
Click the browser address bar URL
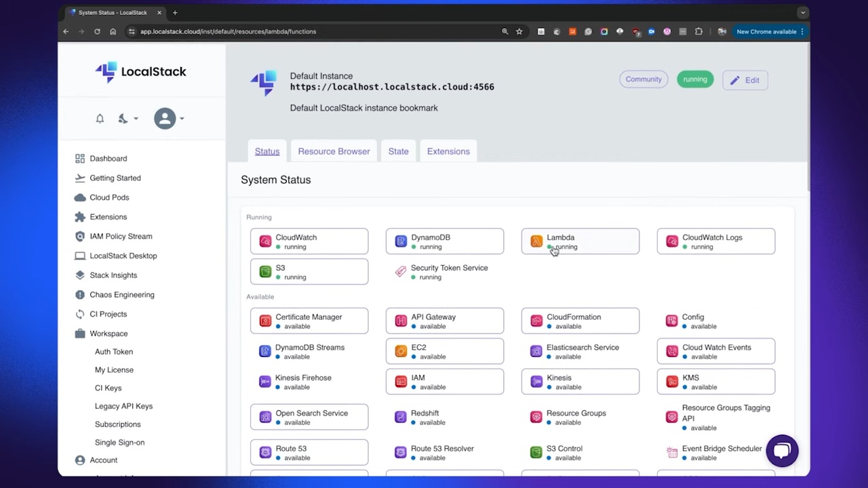click(228, 31)
